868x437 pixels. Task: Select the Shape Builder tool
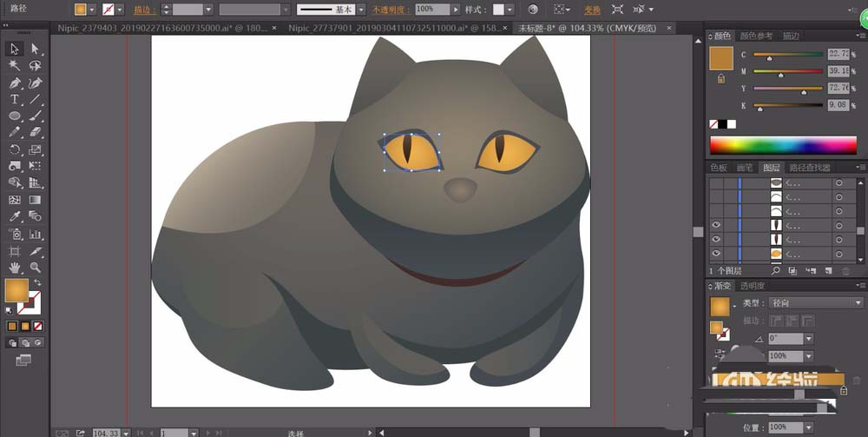(15, 182)
